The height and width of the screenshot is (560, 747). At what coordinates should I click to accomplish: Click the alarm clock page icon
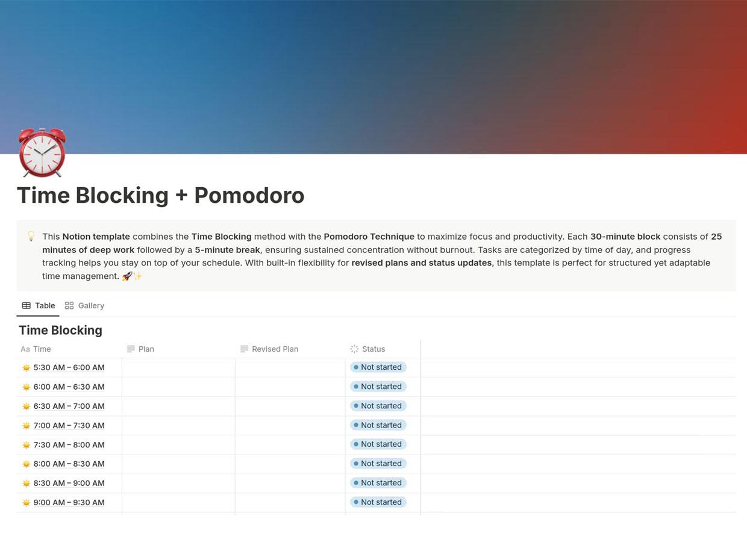[42, 152]
